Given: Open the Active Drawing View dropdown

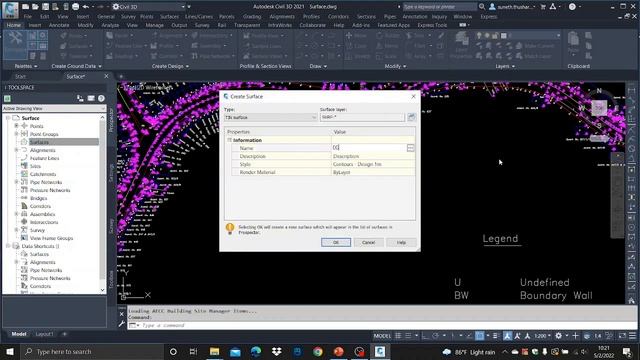Looking at the screenshot, I should (54, 109).
